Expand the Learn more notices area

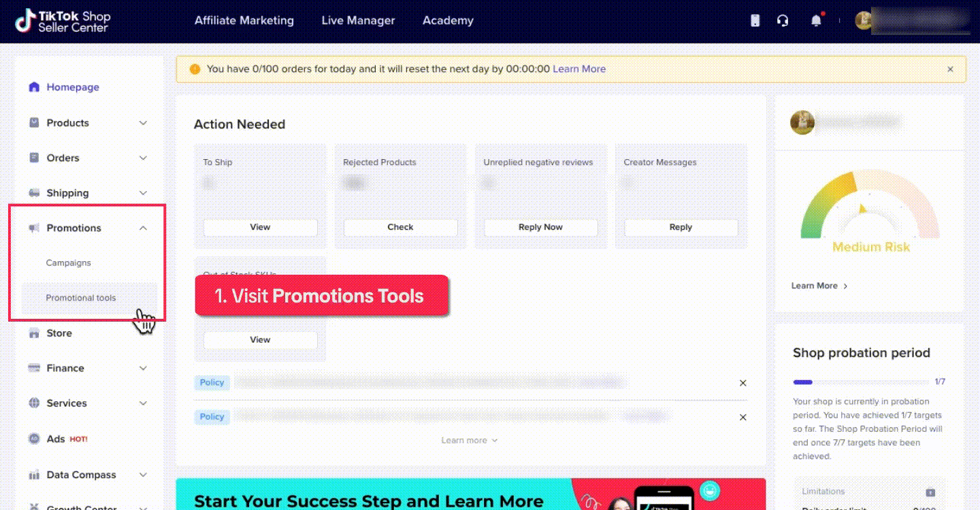tap(469, 440)
